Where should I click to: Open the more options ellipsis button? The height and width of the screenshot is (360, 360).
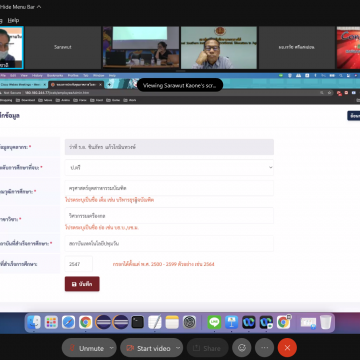click(265, 348)
